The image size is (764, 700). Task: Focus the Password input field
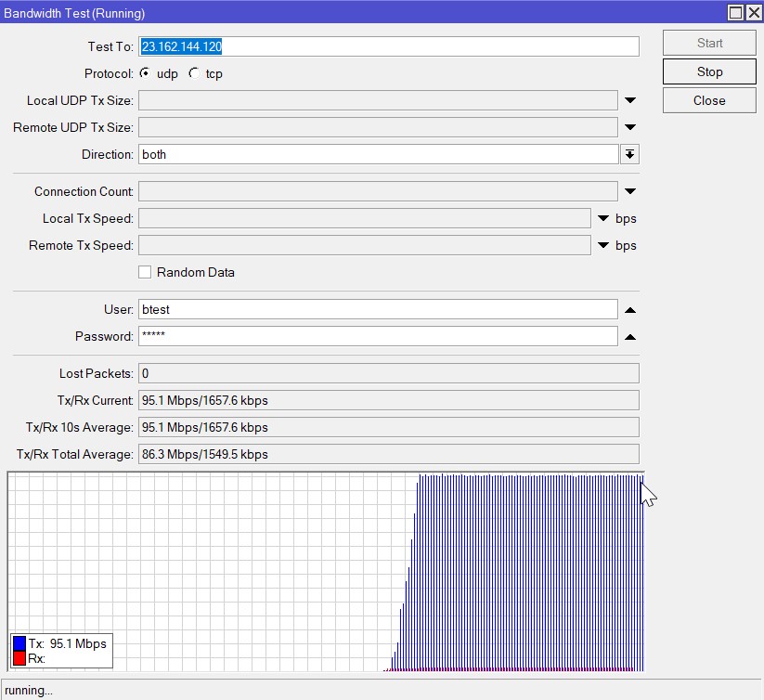coord(377,336)
